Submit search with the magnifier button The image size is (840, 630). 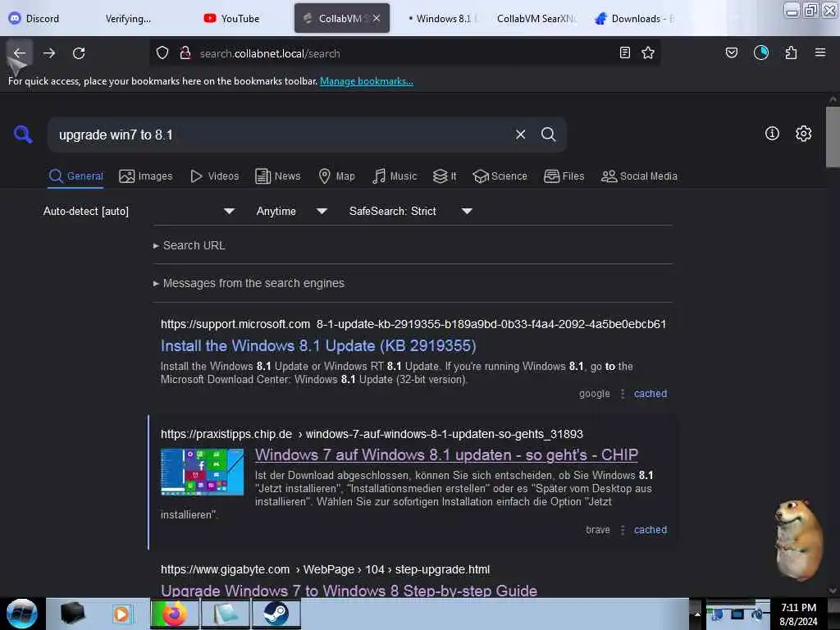point(548,135)
